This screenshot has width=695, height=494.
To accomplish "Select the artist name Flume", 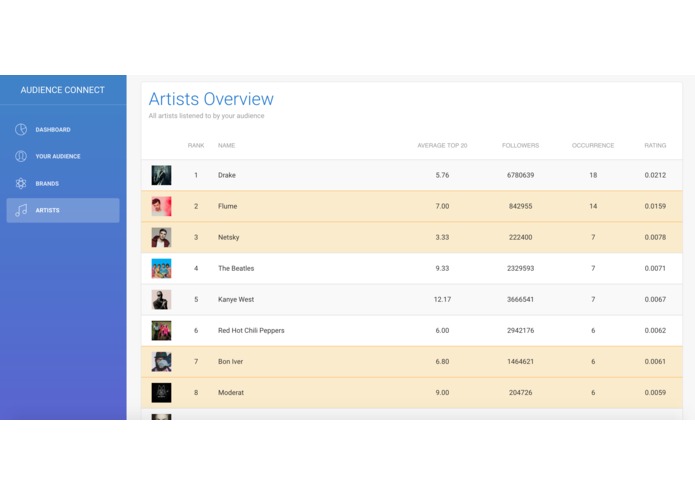I will (x=227, y=206).
